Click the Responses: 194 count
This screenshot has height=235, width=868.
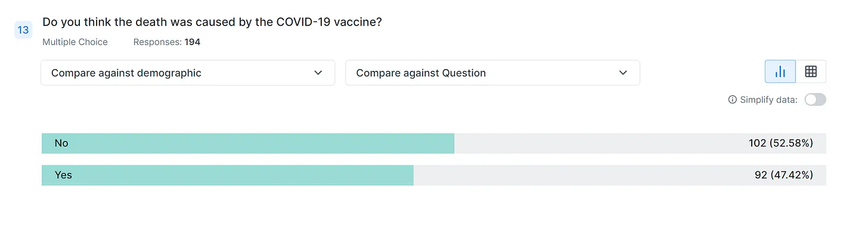click(x=167, y=42)
